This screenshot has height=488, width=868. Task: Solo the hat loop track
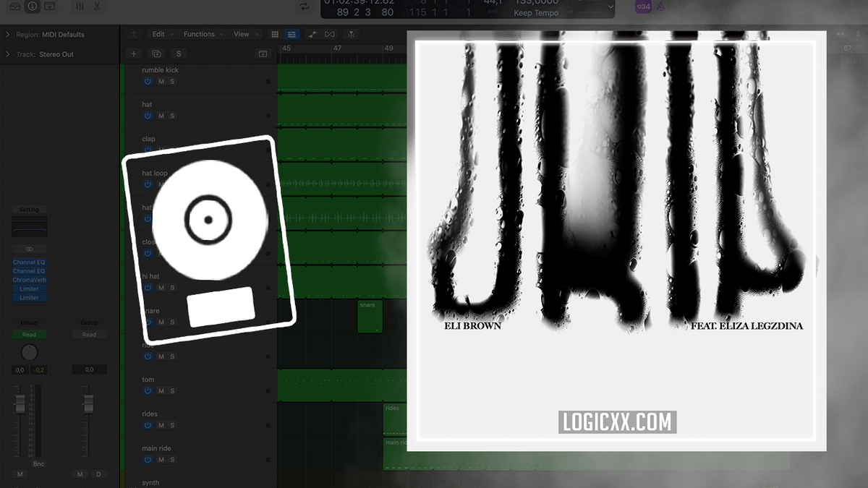pos(174,184)
